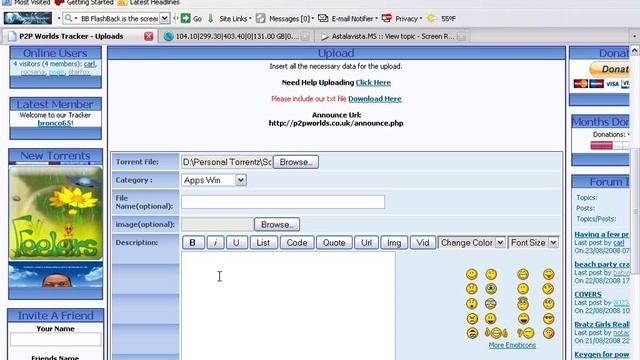640x360 pixels.
Task: Insert the big grin emoticon
Action: point(523,274)
